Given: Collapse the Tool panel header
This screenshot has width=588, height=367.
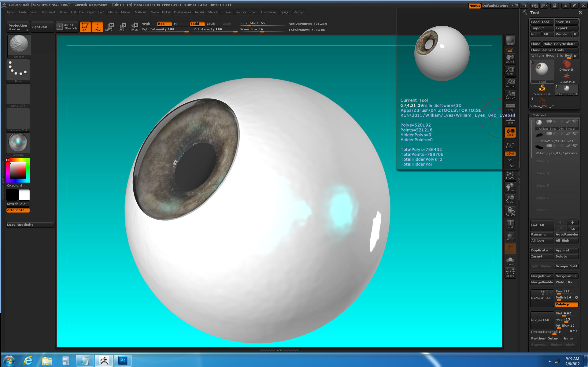Looking at the screenshot, I should [534, 13].
